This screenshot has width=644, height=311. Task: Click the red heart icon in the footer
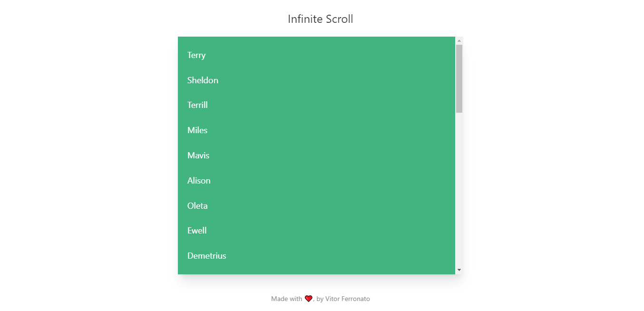coord(309,299)
